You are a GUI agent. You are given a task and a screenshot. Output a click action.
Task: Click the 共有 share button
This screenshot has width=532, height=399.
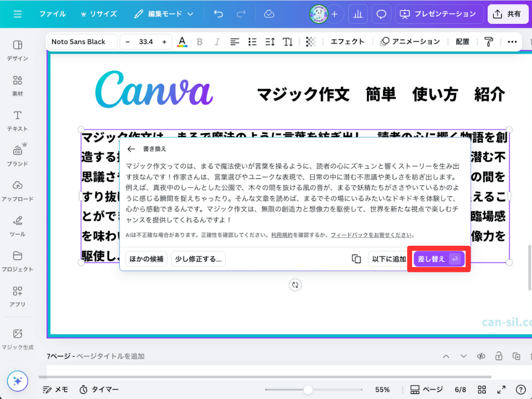pyautogui.click(x=508, y=14)
